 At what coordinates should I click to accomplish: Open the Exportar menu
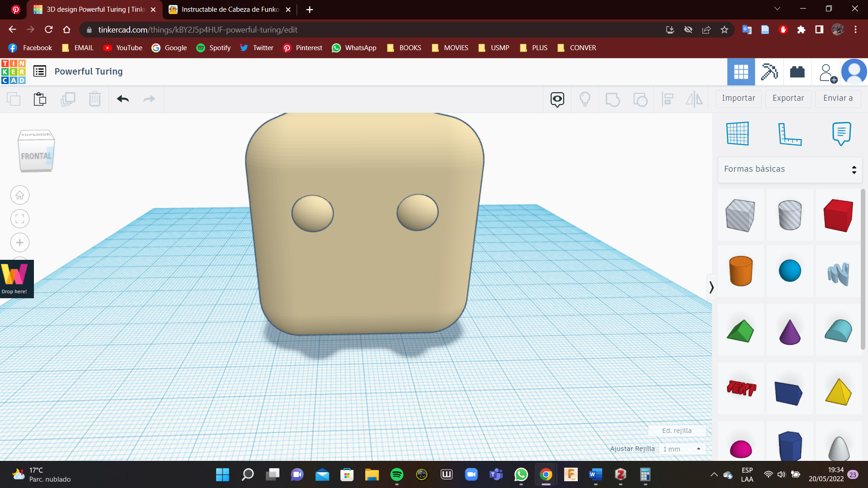pyautogui.click(x=788, y=99)
